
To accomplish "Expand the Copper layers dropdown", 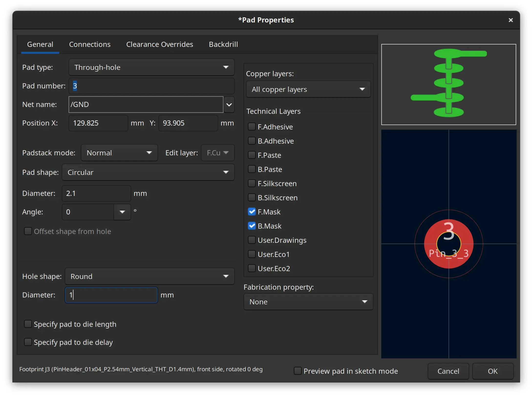I will pyautogui.click(x=308, y=89).
